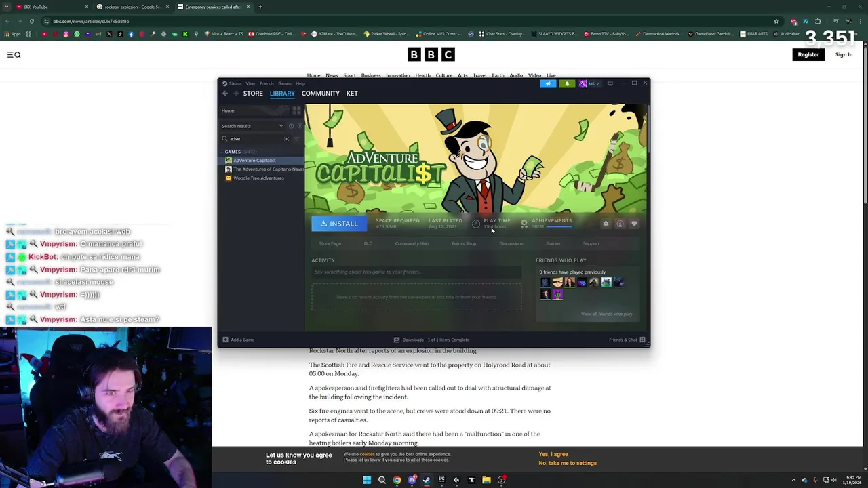Open the game's Store Page link
The image size is (868, 488).
pos(330,244)
